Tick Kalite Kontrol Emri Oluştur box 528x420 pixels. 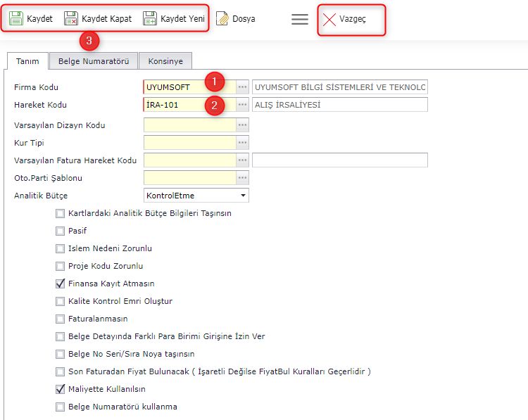coord(60,301)
